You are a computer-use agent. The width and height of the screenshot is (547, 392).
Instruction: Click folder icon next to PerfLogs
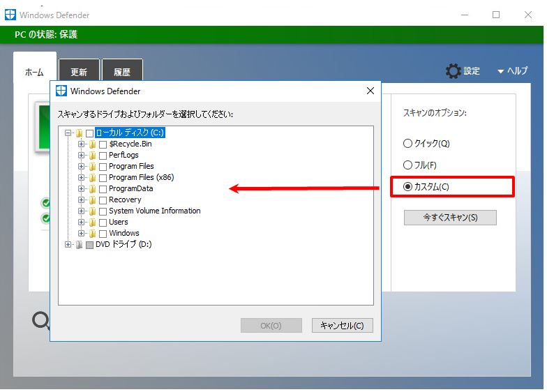pyautogui.click(x=92, y=155)
